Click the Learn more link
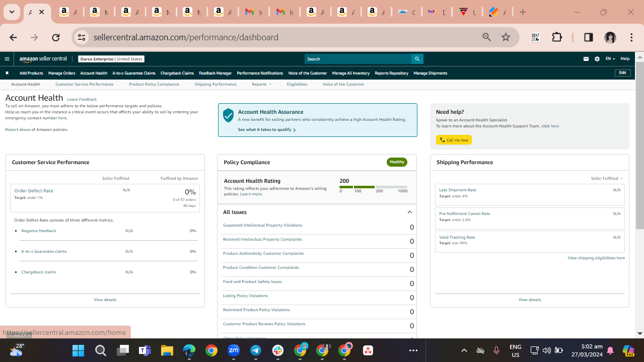 (x=251, y=194)
